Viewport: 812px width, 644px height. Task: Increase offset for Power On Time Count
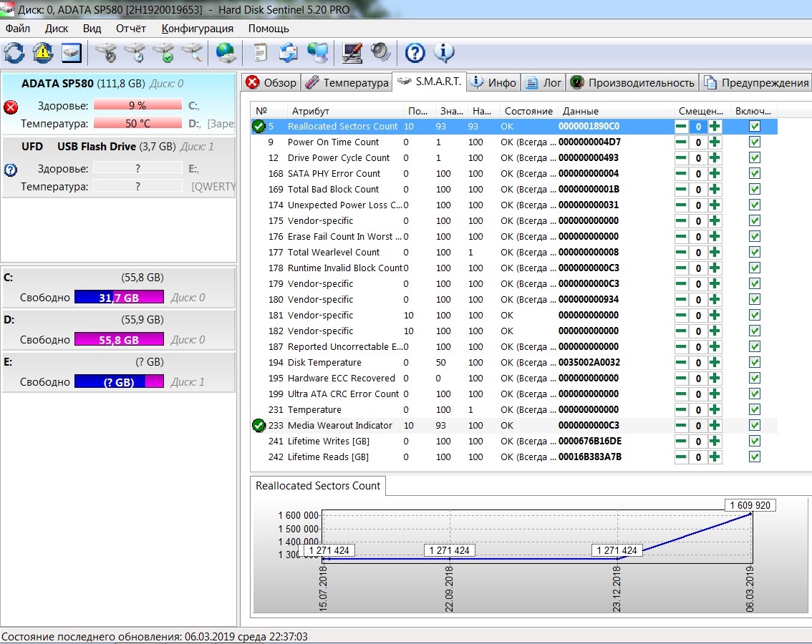pos(715,142)
